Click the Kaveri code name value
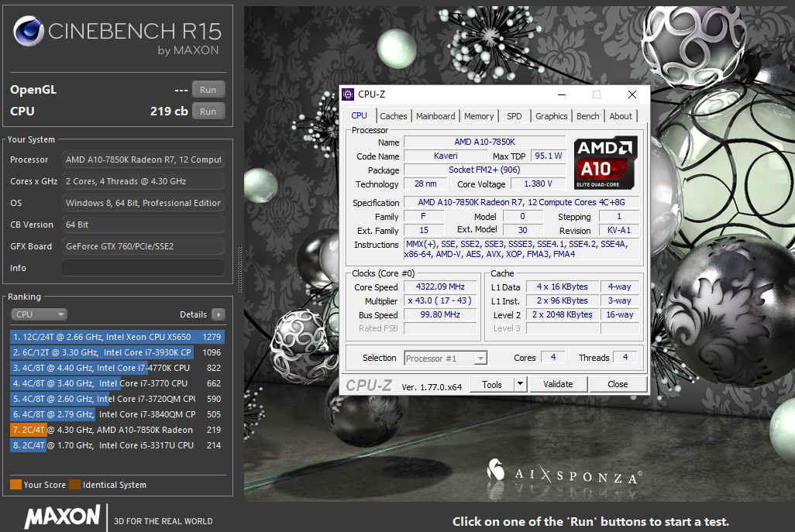Viewport: 795px width, 532px height. [x=446, y=156]
